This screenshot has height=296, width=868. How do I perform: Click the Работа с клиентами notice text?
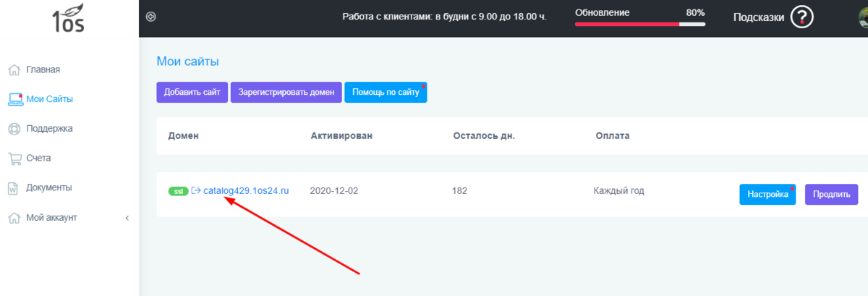tap(444, 16)
